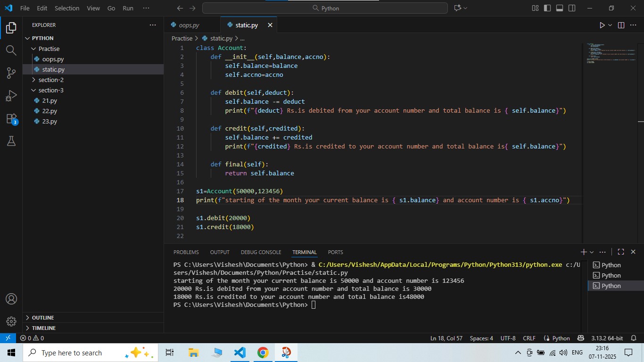Open the Search view in activity bar
This screenshot has width=644, height=362.
11,50
